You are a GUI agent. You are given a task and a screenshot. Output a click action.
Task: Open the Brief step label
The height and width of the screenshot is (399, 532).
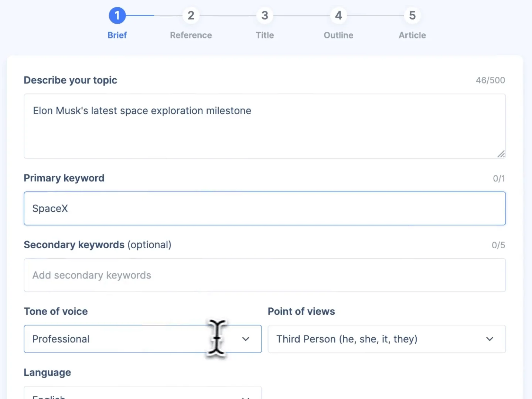pyautogui.click(x=117, y=35)
